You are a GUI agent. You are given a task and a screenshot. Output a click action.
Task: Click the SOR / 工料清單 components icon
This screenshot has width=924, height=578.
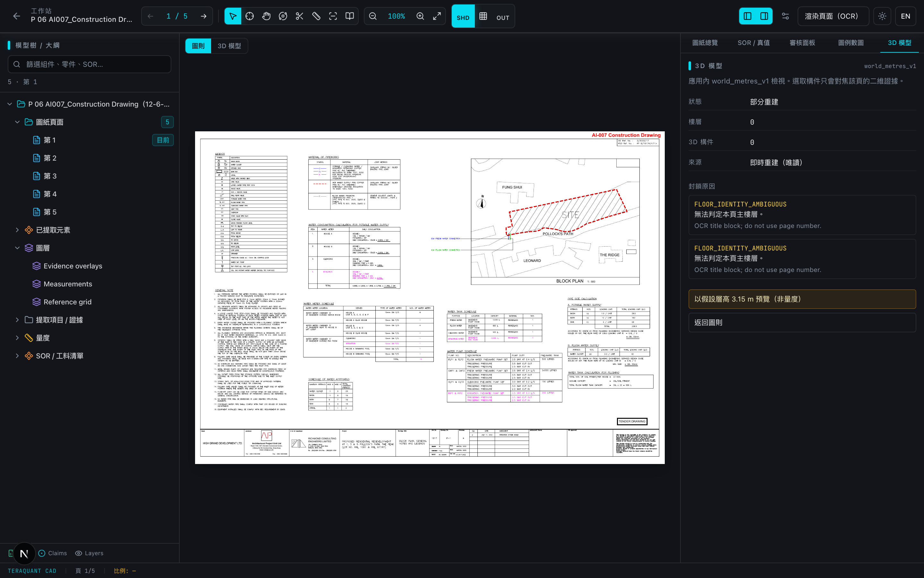click(x=29, y=355)
